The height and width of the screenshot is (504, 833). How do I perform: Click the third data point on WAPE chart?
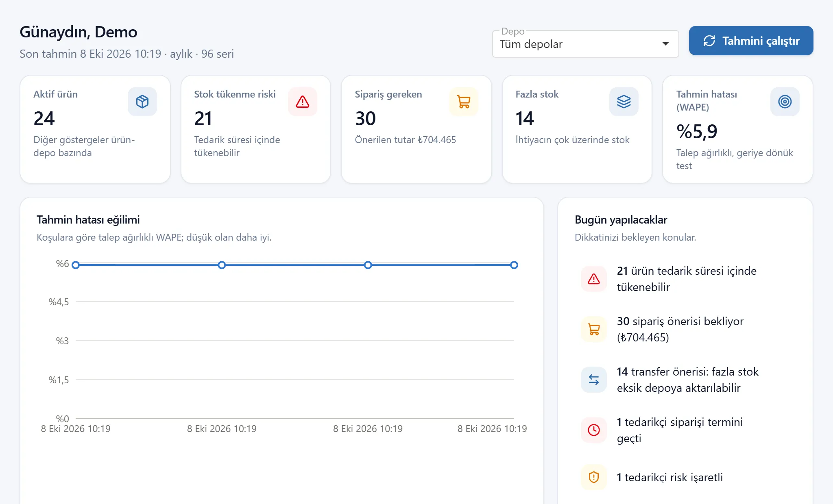[x=368, y=265]
